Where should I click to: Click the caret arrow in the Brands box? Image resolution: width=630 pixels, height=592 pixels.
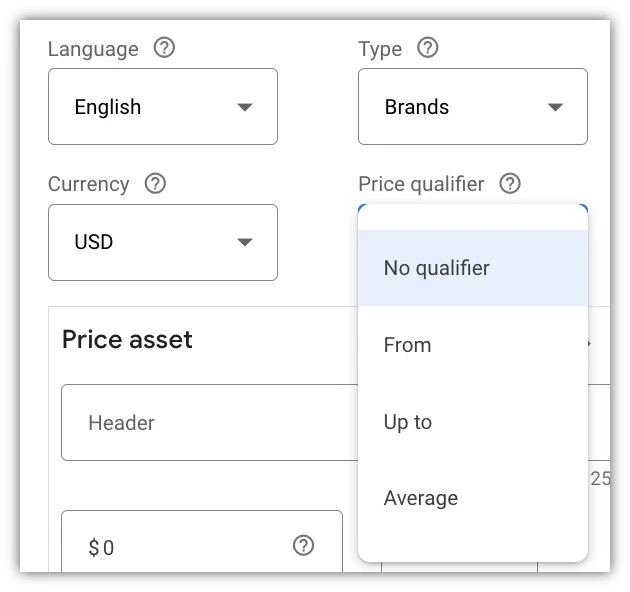[555, 107]
